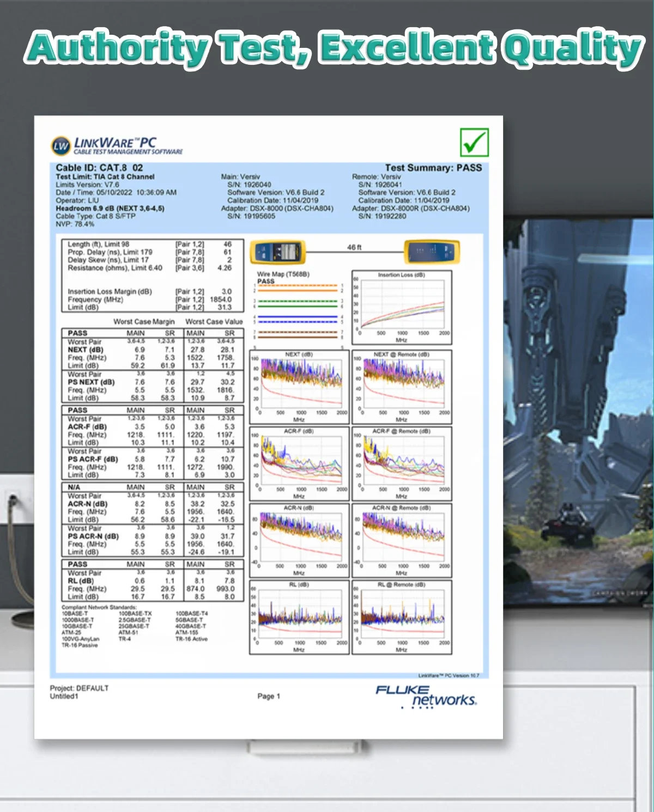Click 25GBASE-T in network standards
This screenshot has height=812, width=654.
(135, 626)
